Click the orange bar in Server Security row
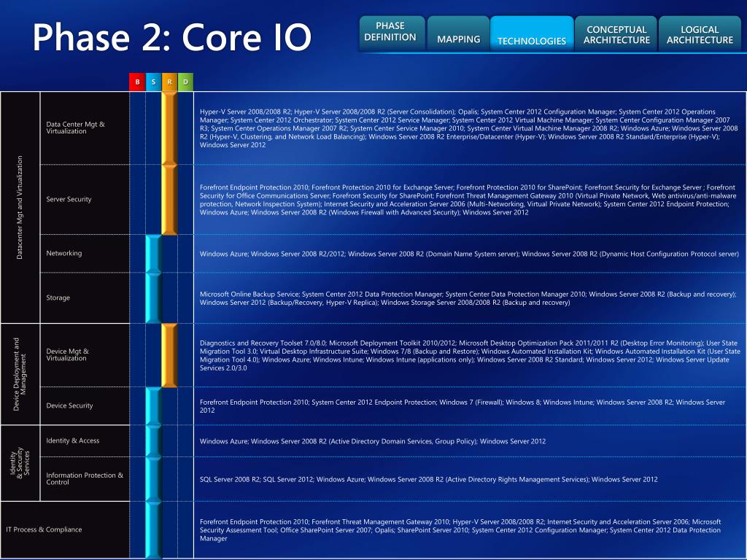The height and width of the screenshot is (560, 747). [x=169, y=200]
